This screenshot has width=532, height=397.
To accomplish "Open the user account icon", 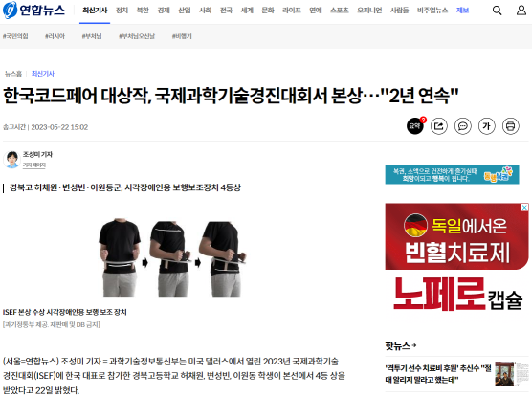I will click(x=521, y=11).
